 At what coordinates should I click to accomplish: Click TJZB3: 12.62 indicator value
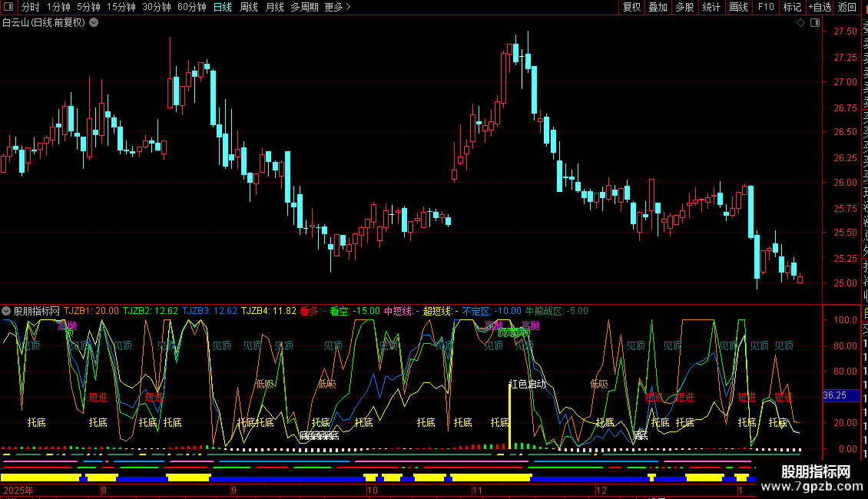coord(210,311)
